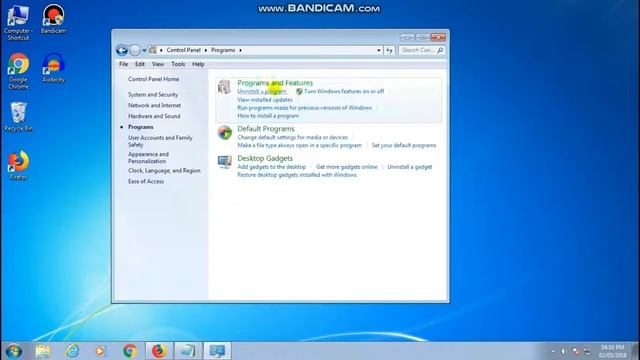
Task: Click Add gadgets to the desktop
Action: tap(271, 167)
